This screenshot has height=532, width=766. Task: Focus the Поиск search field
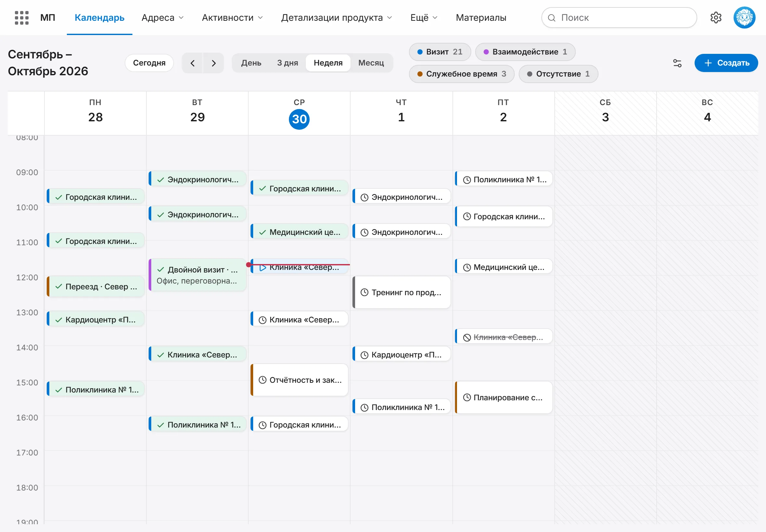point(619,18)
